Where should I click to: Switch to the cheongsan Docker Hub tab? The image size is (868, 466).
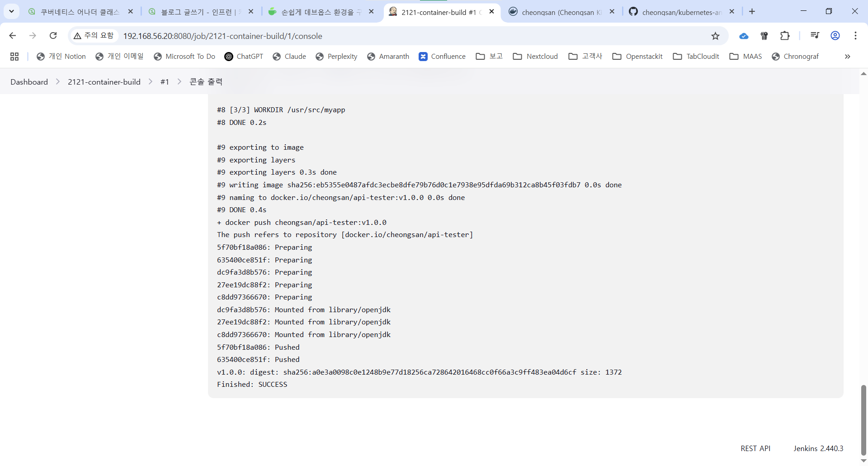(562, 12)
